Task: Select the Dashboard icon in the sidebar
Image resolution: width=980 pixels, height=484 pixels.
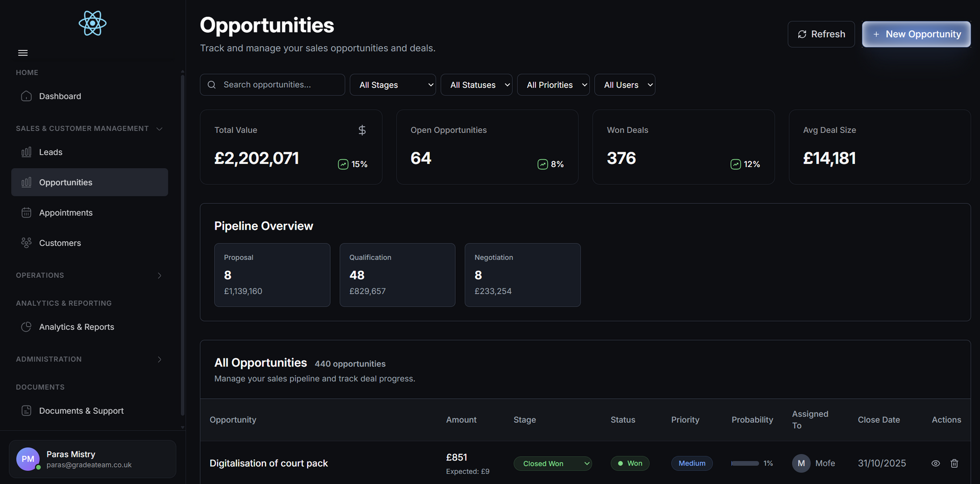Action: (26, 96)
